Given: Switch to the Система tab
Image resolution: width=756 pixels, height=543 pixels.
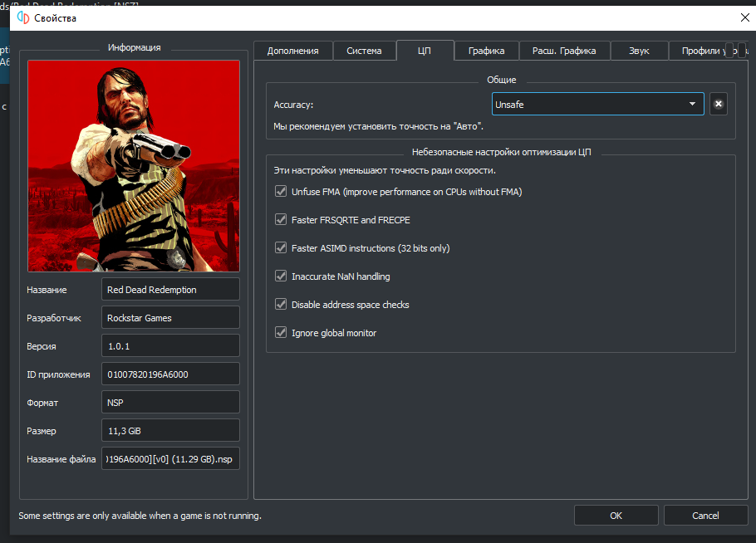Looking at the screenshot, I should pyautogui.click(x=364, y=51).
